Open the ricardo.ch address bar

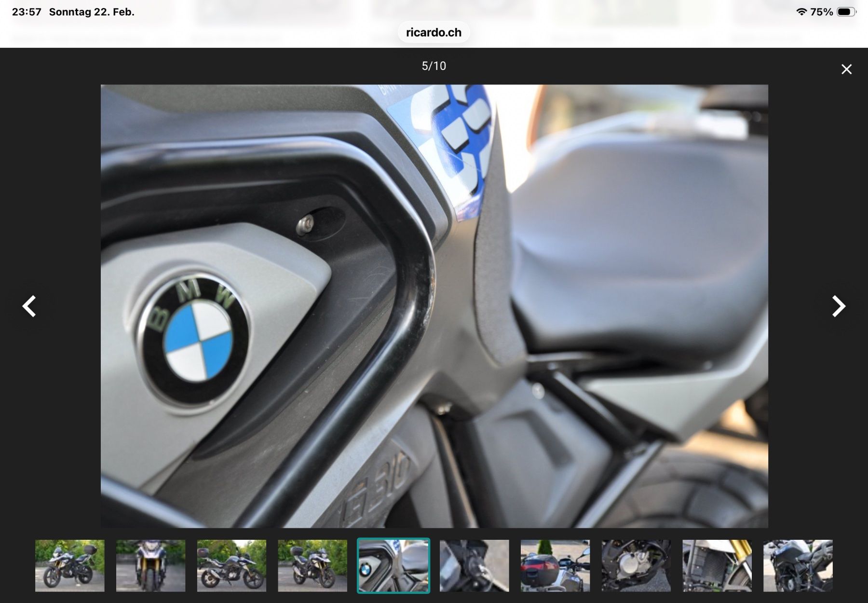point(434,32)
